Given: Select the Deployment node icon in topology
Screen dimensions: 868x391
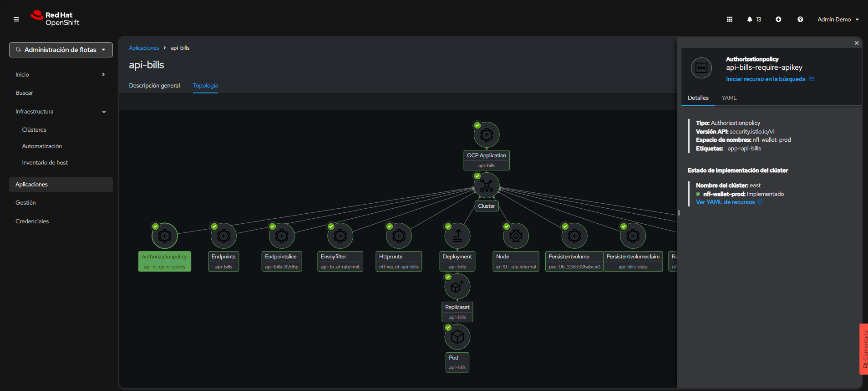Looking at the screenshot, I should click(457, 236).
